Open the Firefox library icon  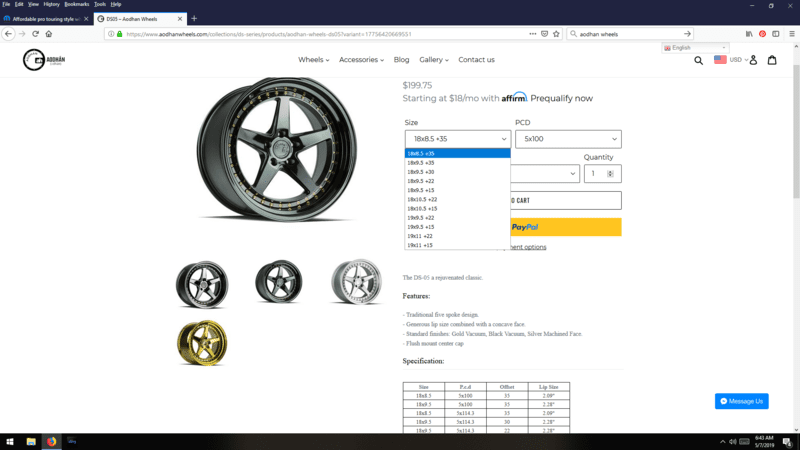point(749,34)
